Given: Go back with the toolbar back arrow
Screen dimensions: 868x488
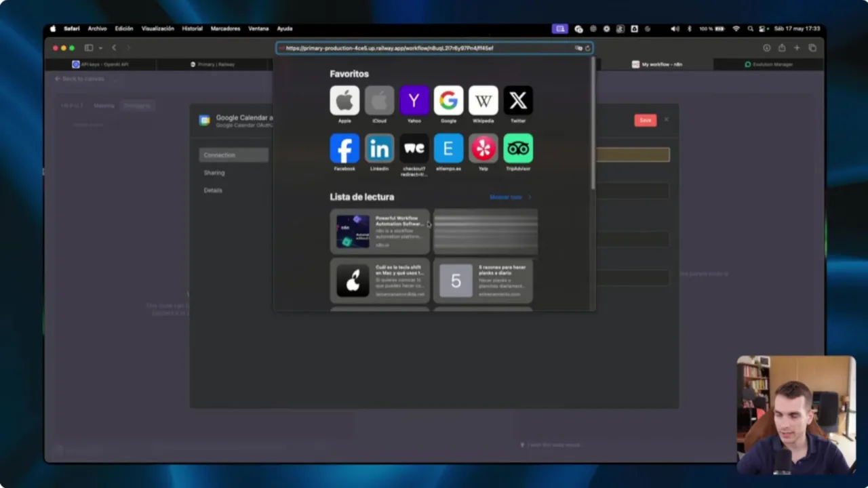Looking at the screenshot, I should (114, 48).
